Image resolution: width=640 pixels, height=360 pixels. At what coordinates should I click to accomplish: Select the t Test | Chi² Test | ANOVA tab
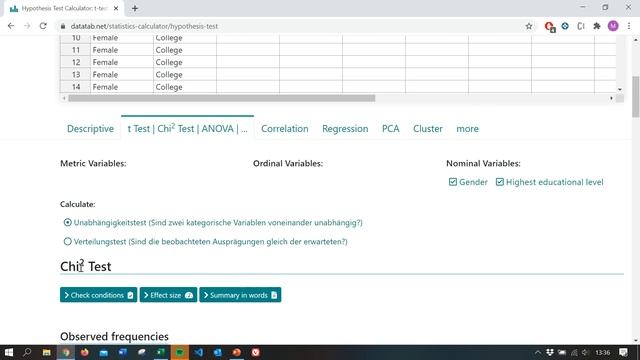click(x=187, y=129)
